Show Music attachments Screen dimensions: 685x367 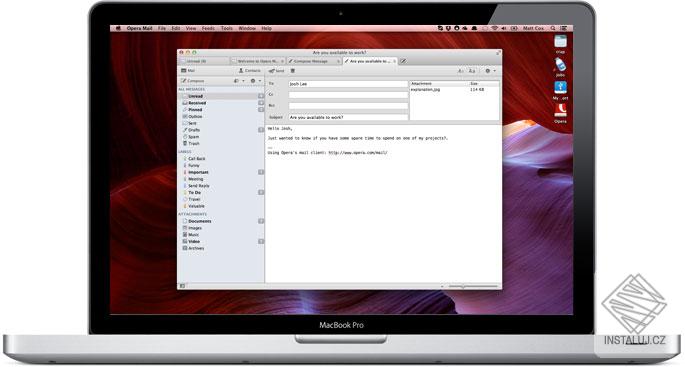pyautogui.click(x=221, y=235)
